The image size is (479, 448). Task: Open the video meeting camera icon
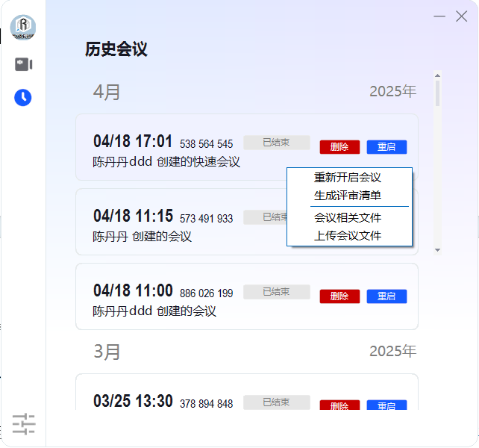(x=23, y=64)
